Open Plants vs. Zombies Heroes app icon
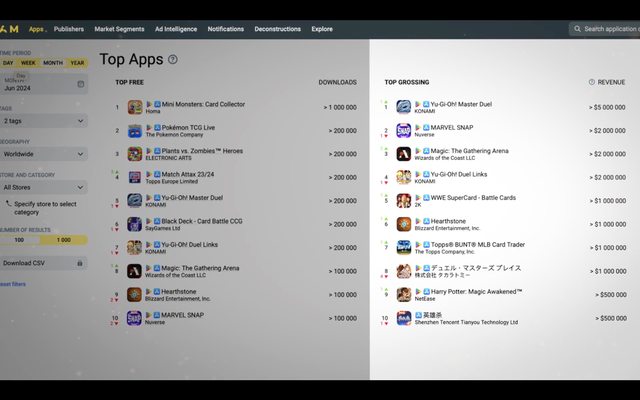This screenshot has height=400, width=640. [135, 154]
